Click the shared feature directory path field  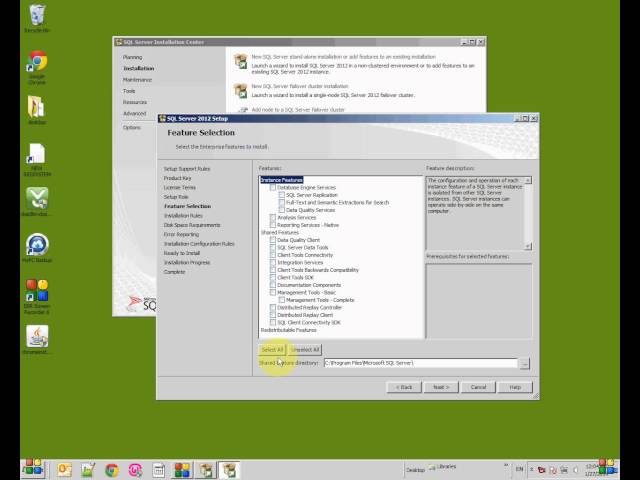(x=420, y=363)
